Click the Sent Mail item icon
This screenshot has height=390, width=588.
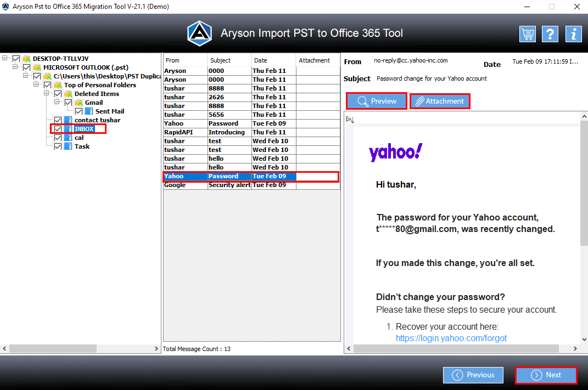pos(89,111)
